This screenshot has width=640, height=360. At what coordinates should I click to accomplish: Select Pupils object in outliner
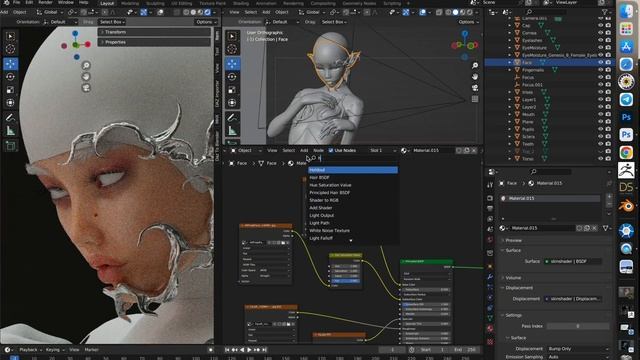click(528, 129)
